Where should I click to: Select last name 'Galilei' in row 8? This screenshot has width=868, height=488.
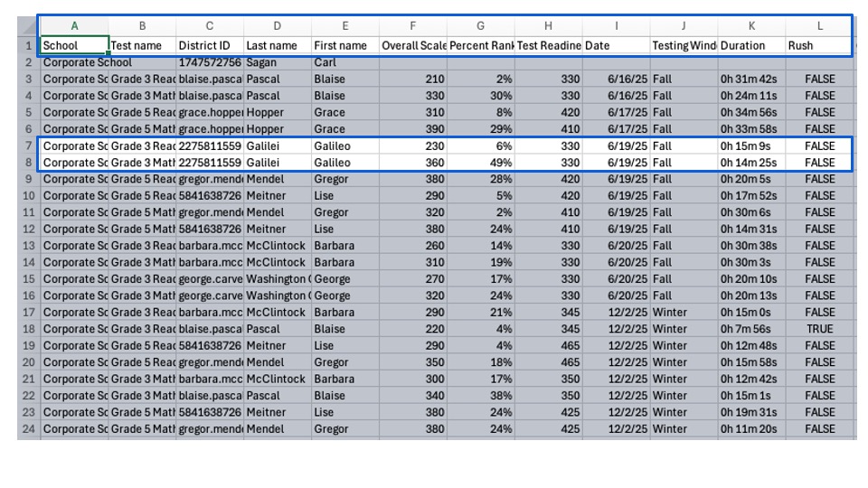click(x=278, y=163)
